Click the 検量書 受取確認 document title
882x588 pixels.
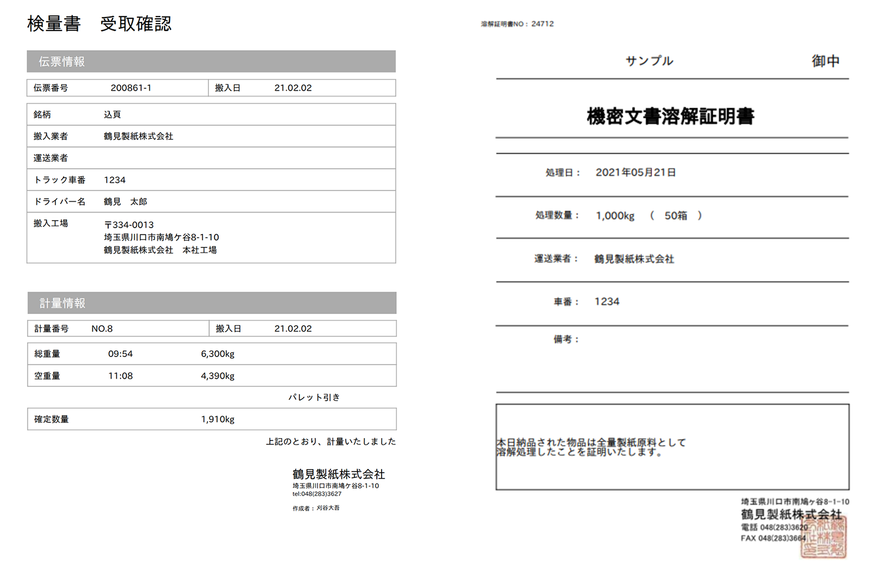tap(98, 24)
